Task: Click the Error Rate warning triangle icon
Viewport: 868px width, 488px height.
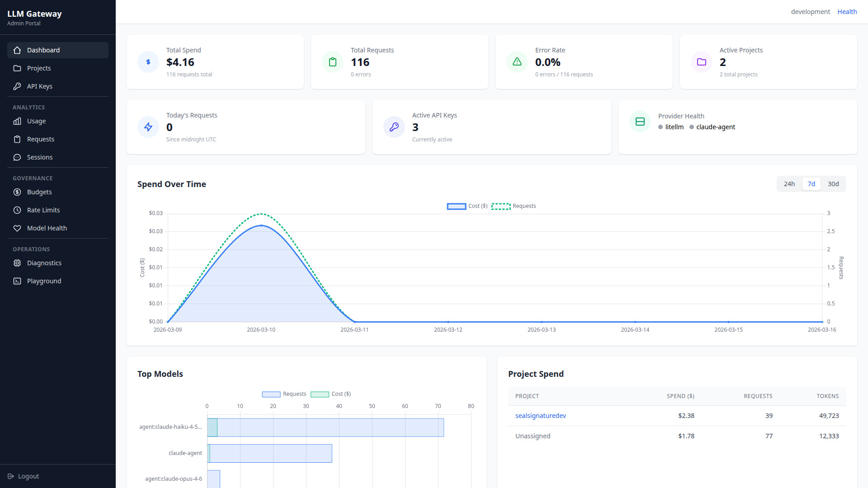Action: point(517,62)
